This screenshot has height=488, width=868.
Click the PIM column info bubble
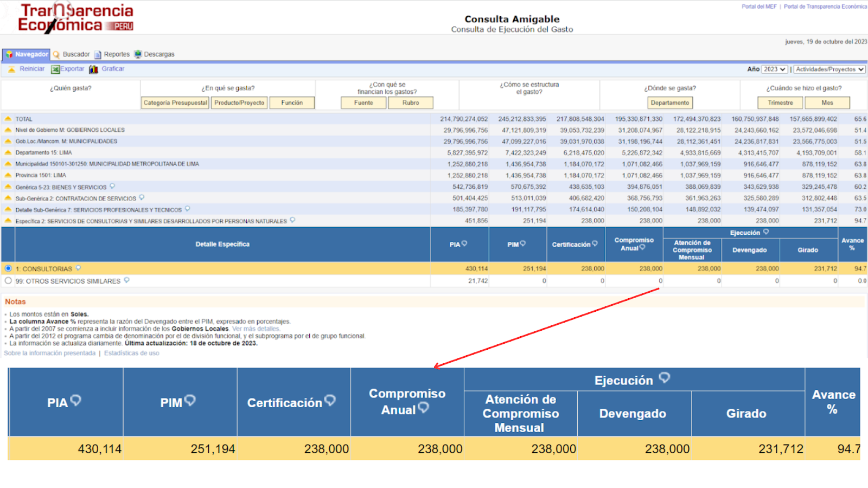click(523, 244)
